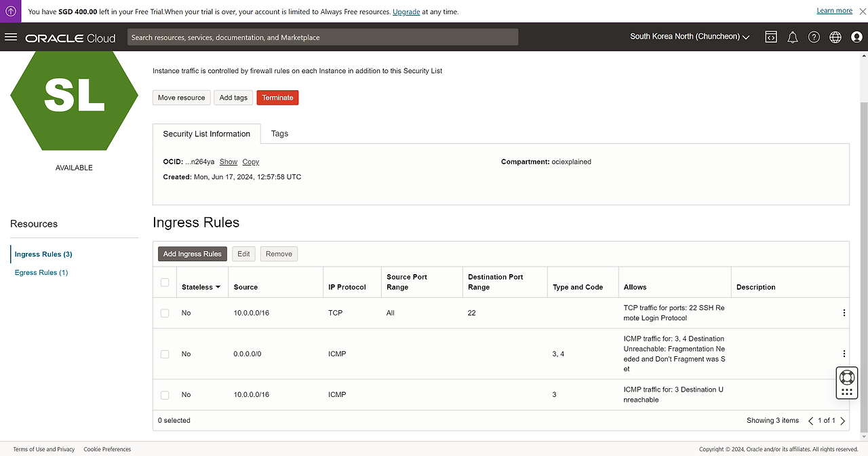Screen dimensions: 868x456
Task: Click the Add Ingress Rules button
Action: tap(193, 254)
